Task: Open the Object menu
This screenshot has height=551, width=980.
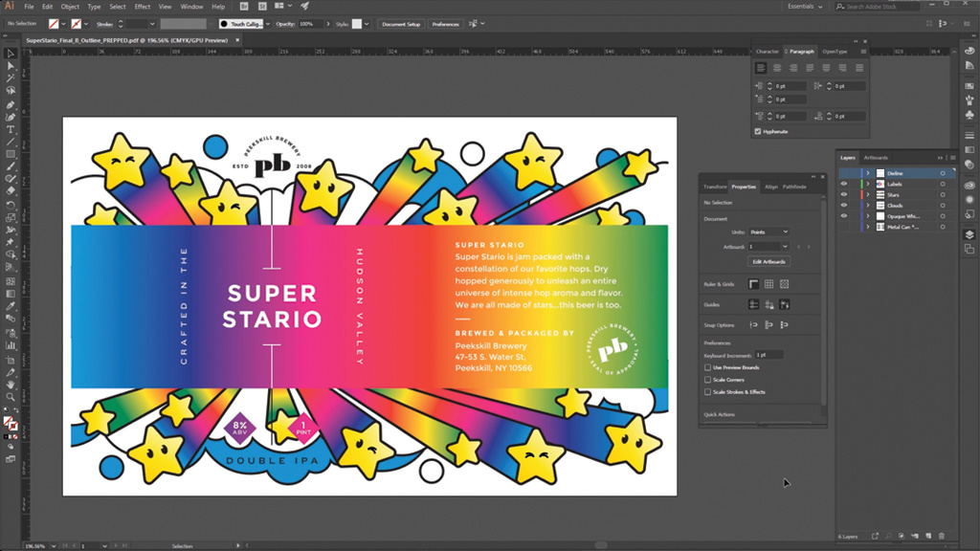Action: click(x=70, y=7)
